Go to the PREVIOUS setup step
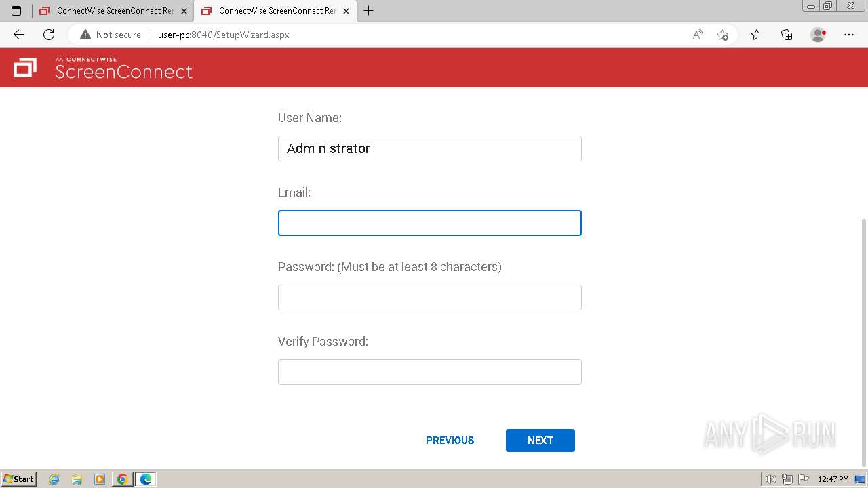Image resolution: width=868 pixels, height=488 pixels. click(450, 441)
